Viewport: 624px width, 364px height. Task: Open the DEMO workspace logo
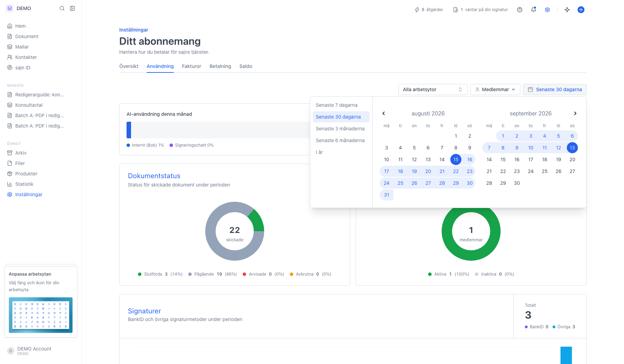(10, 8)
